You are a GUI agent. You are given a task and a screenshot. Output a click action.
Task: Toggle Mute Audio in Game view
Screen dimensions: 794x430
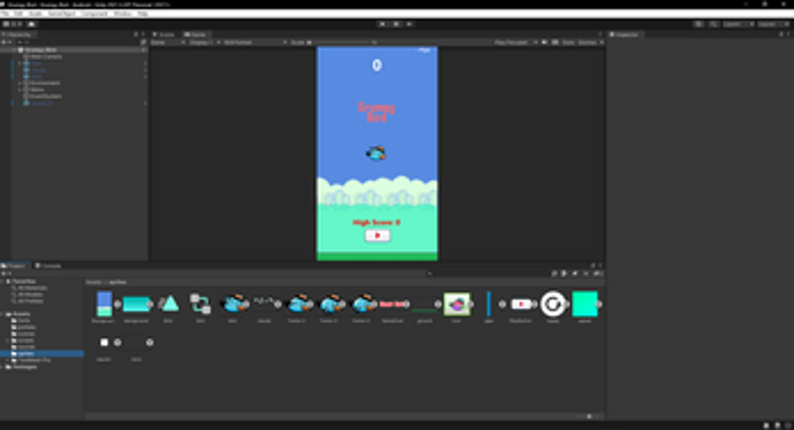tap(544, 43)
